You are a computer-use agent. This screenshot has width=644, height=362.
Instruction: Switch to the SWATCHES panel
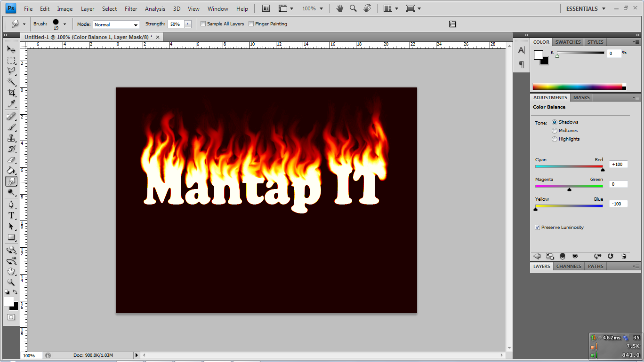point(568,42)
